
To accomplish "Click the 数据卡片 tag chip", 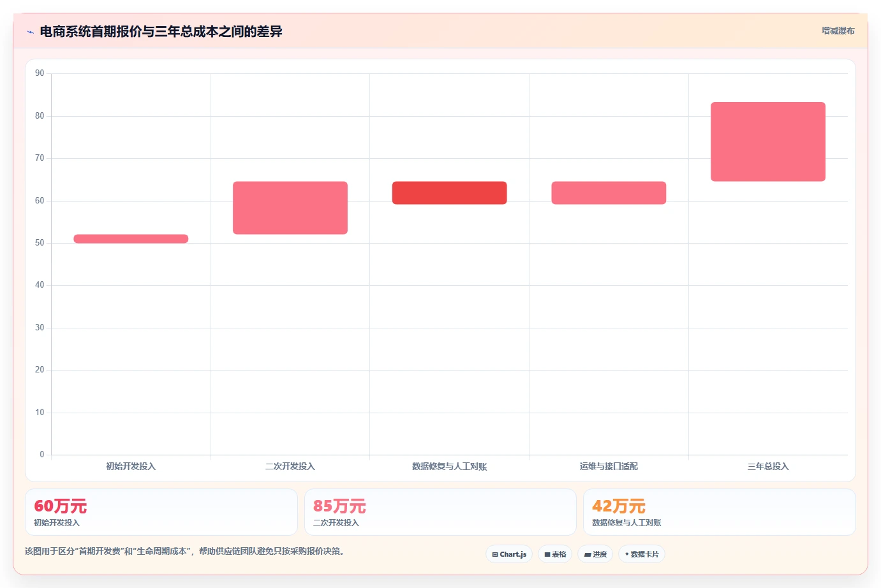I will (x=642, y=554).
